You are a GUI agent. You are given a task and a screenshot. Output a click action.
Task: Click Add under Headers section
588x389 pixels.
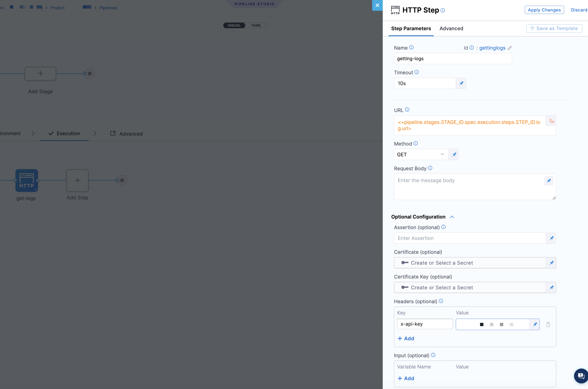[406, 338]
